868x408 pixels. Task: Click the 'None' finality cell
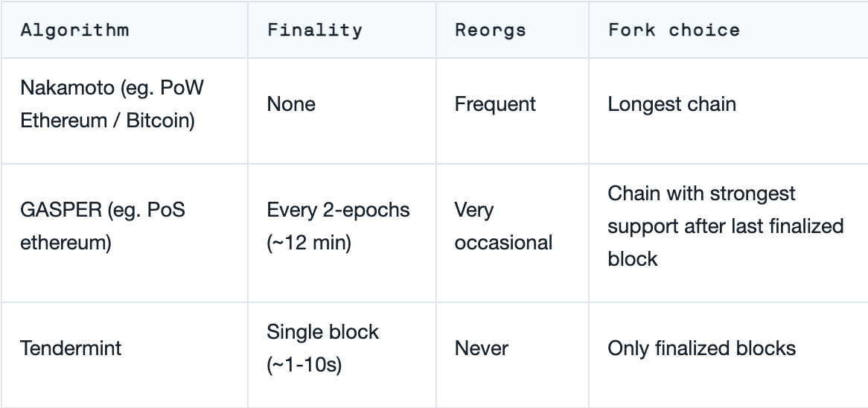pyautogui.click(x=291, y=104)
